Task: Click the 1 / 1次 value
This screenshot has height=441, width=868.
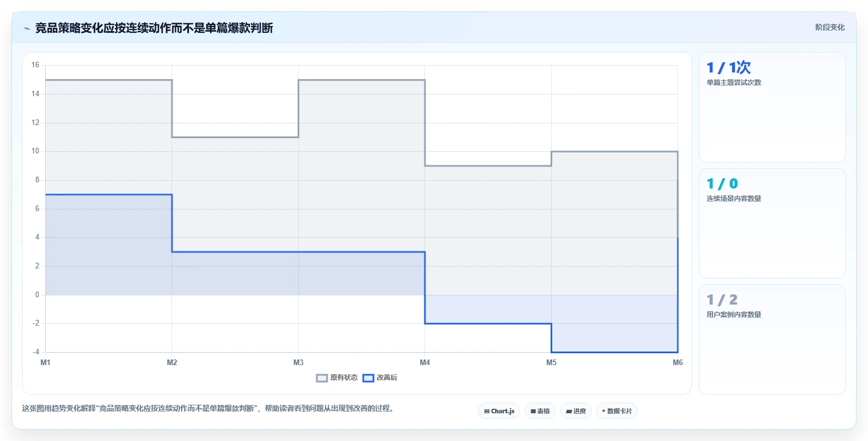Action: tap(729, 68)
